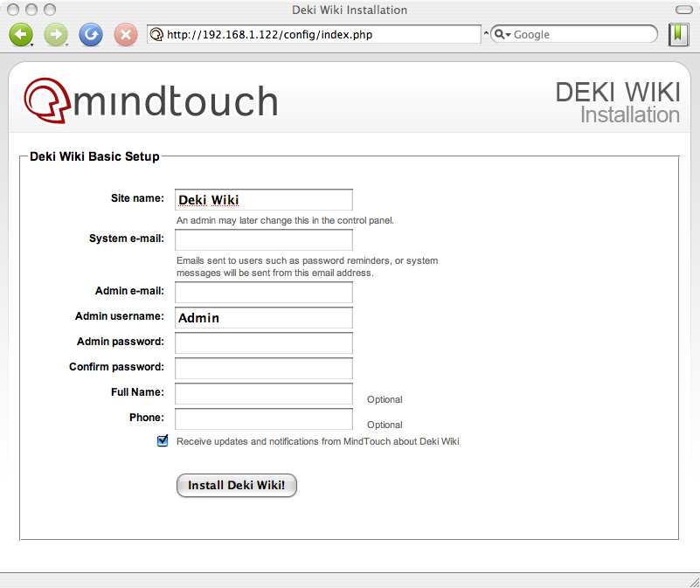This screenshot has height=588, width=700.
Task: Click the 'Confirm password:' label
Action: tap(116, 367)
